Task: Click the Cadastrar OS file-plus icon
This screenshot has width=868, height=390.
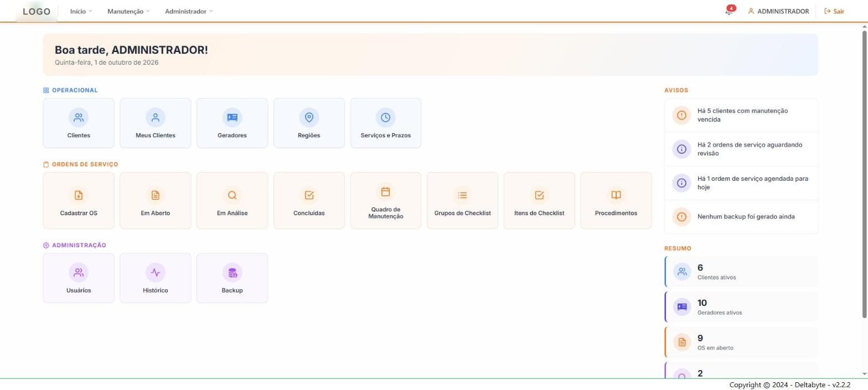Action: click(x=79, y=195)
